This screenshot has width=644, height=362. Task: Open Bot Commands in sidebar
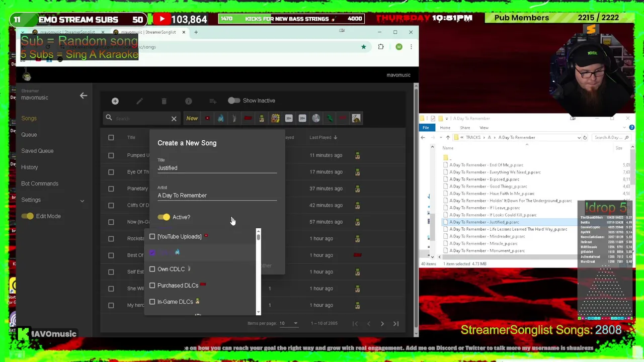pos(40,184)
